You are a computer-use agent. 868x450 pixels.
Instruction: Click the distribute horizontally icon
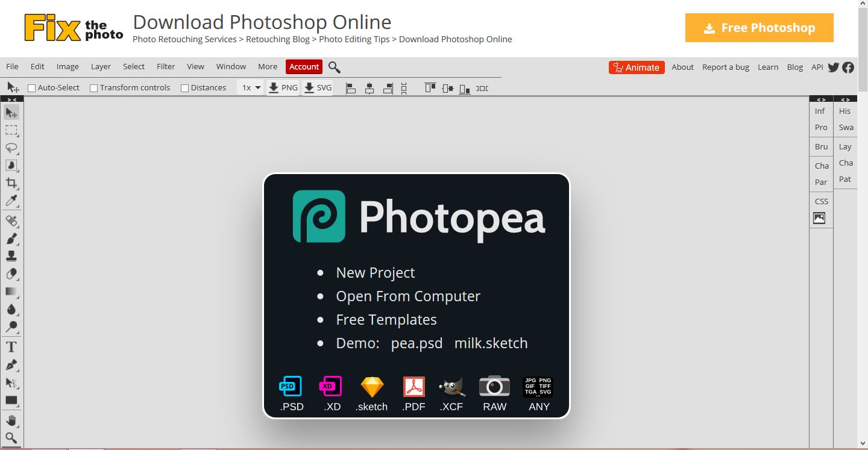[482, 88]
